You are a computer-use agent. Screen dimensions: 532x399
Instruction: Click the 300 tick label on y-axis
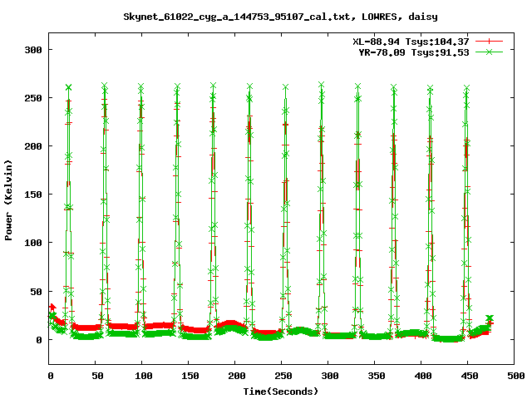point(32,50)
